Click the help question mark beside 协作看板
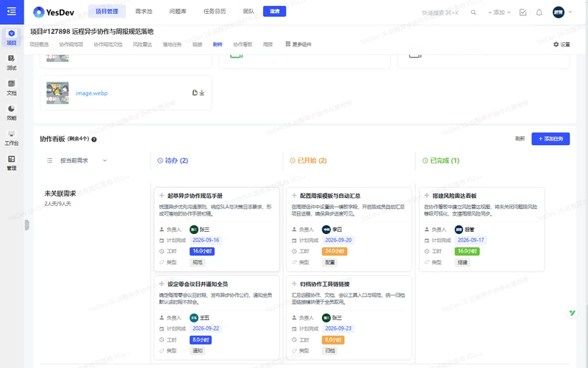The width and height of the screenshot is (588, 368). [94, 139]
